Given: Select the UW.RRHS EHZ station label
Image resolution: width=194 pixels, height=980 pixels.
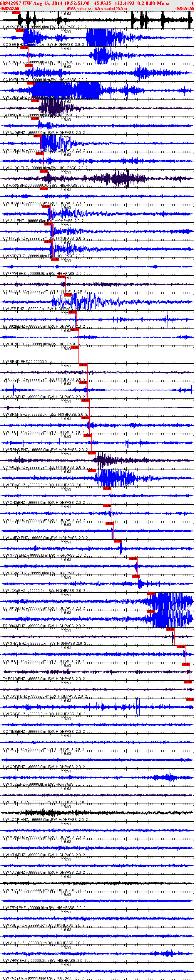Looking at the screenshot, I should (45, 450).
